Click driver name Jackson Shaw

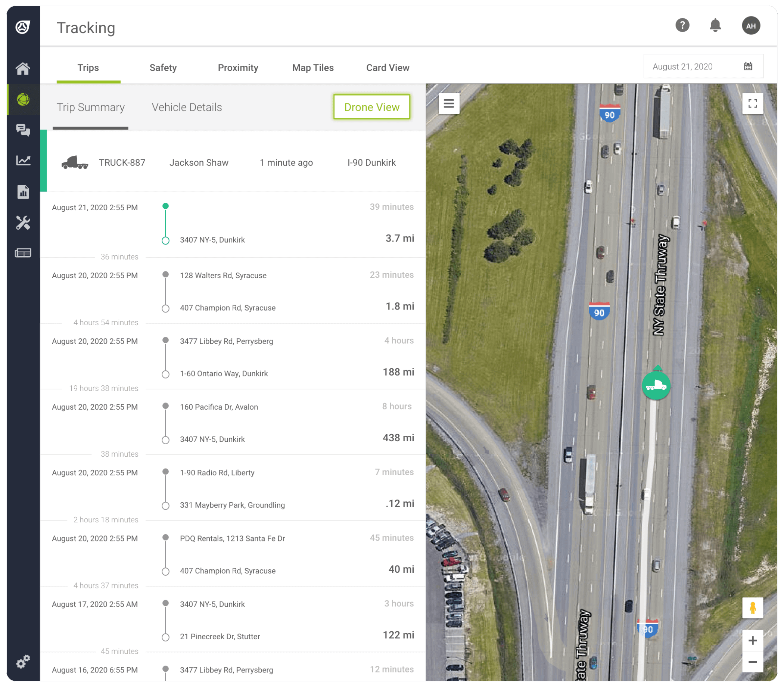199,162
